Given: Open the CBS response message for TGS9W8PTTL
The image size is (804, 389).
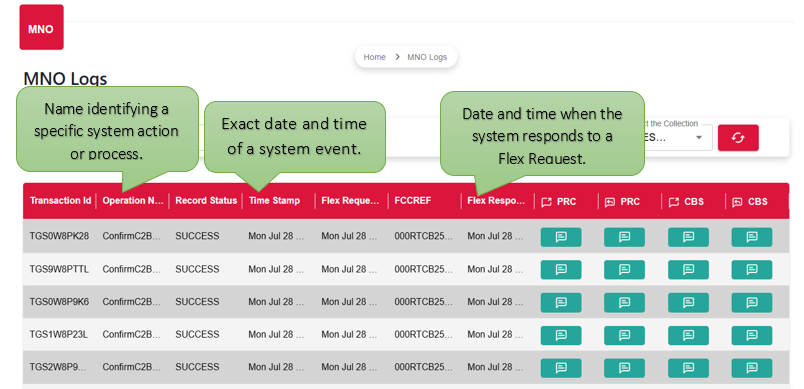Looking at the screenshot, I should (x=752, y=270).
